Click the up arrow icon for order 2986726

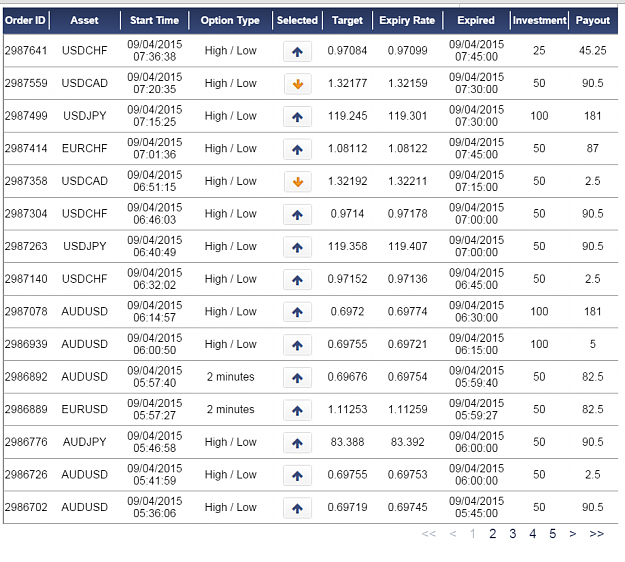(x=297, y=476)
